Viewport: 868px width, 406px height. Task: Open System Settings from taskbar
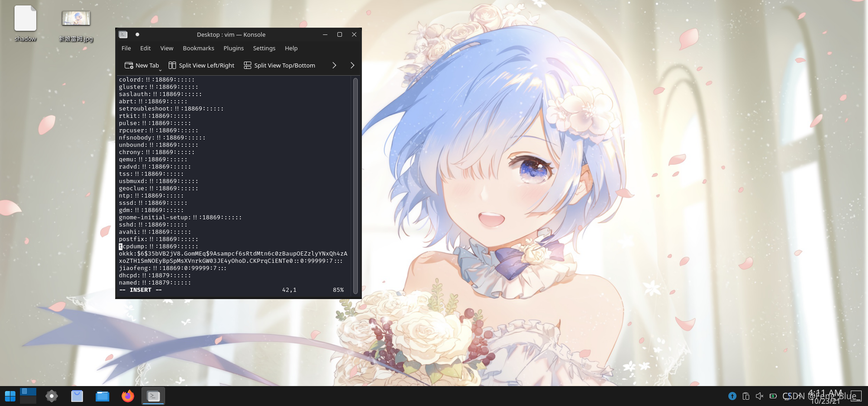(x=52, y=396)
